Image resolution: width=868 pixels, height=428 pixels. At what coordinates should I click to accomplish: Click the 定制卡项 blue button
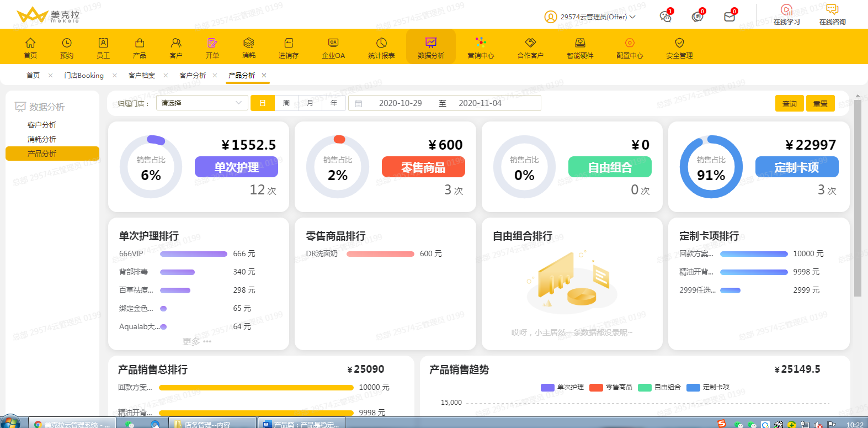pyautogui.click(x=797, y=167)
